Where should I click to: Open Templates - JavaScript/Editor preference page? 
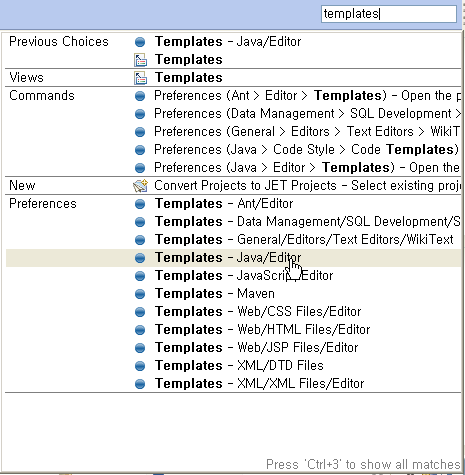tap(244, 276)
